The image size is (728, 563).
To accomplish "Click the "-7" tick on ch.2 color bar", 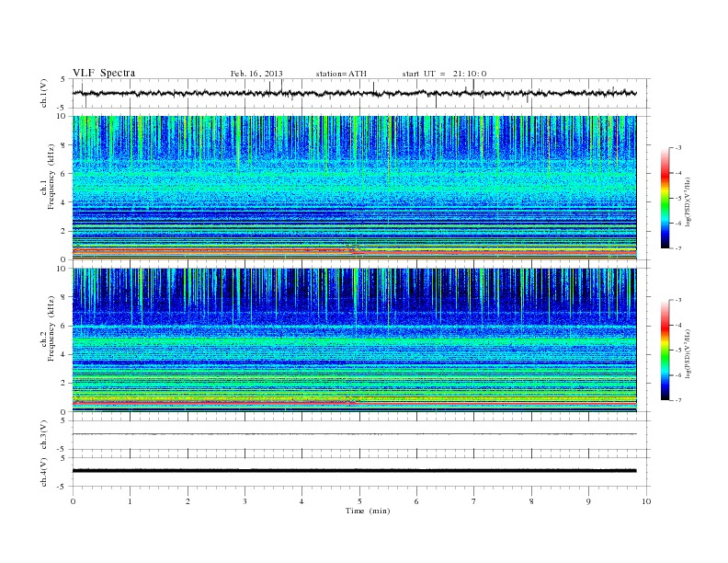I will coord(678,400).
